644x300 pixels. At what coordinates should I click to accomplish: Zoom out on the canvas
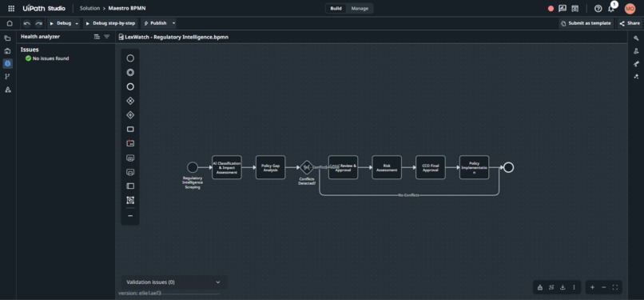point(604,287)
